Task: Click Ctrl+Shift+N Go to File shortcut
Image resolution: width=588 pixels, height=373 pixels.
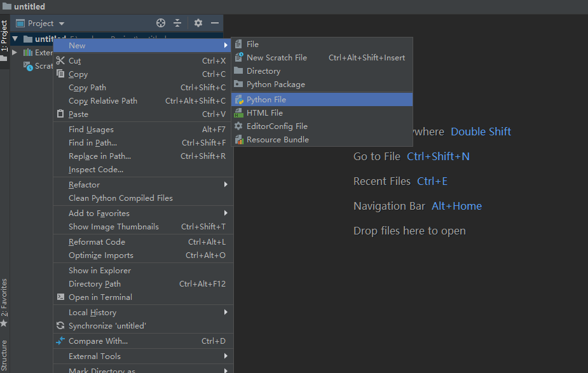Action: 438,156
